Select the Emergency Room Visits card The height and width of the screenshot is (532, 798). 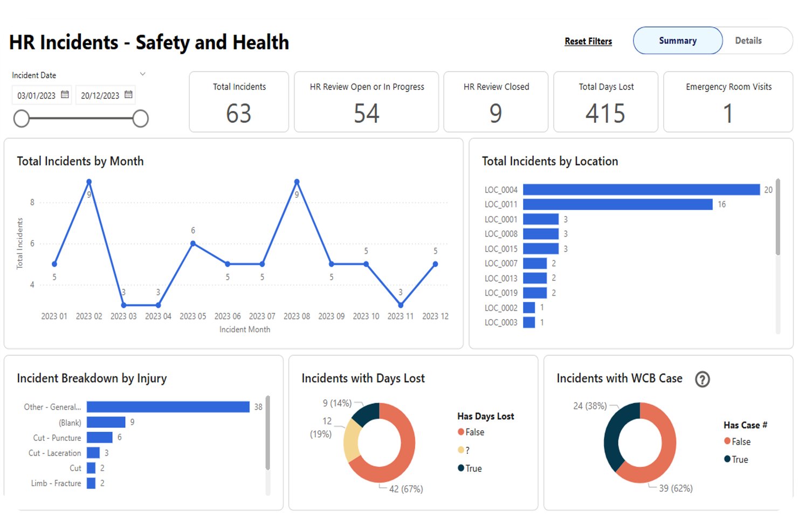click(x=728, y=102)
